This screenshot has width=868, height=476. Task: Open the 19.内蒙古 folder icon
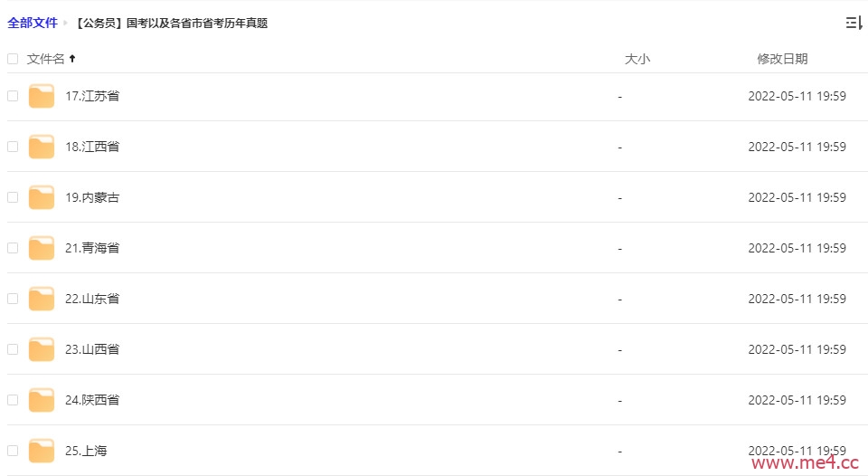tap(42, 198)
